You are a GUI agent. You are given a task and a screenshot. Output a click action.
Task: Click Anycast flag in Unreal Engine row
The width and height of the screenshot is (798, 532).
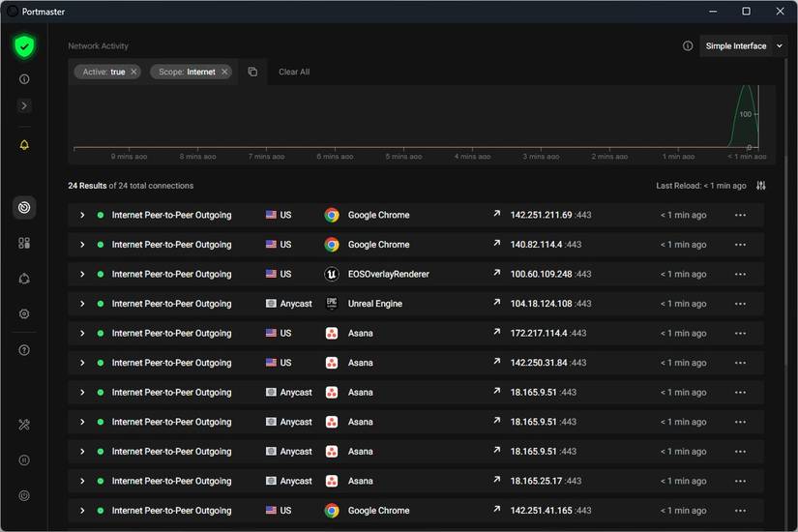coord(271,304)
